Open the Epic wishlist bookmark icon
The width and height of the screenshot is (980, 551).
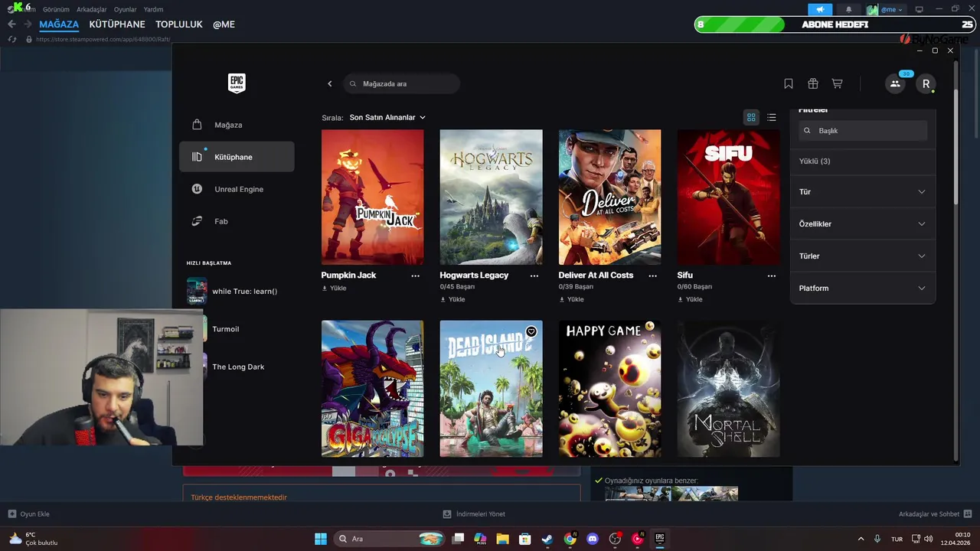click(x=789, y=83)
